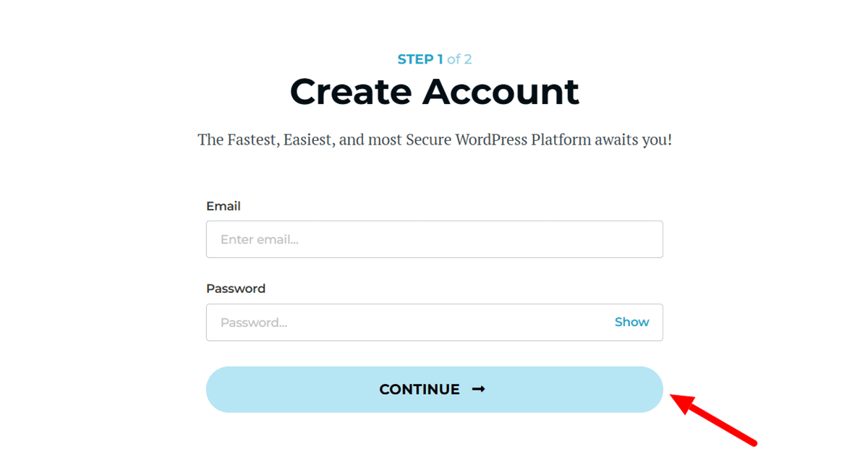Click the WordPress Platform tagline text
The width and height of the screenshot is (868, 470).
pos(434,139)
